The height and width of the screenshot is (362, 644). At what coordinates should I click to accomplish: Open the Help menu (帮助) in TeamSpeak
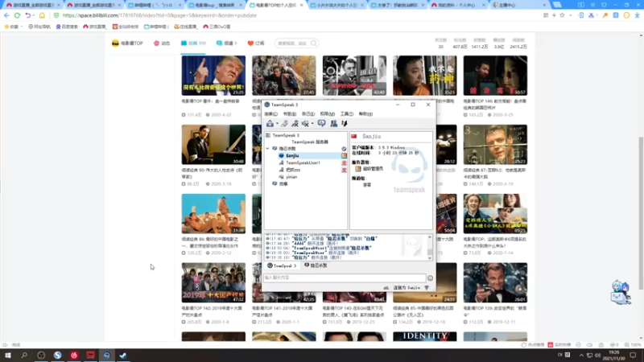coord(365,114)
